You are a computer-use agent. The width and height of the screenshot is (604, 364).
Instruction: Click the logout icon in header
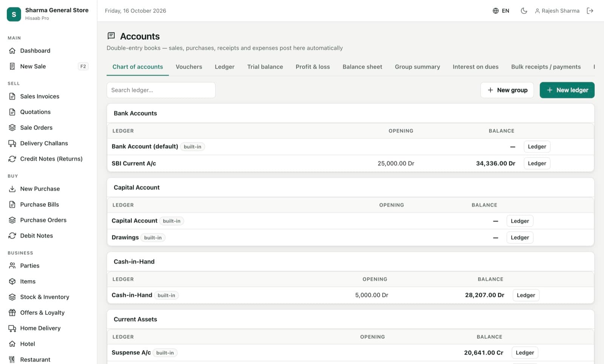[590, 11]
